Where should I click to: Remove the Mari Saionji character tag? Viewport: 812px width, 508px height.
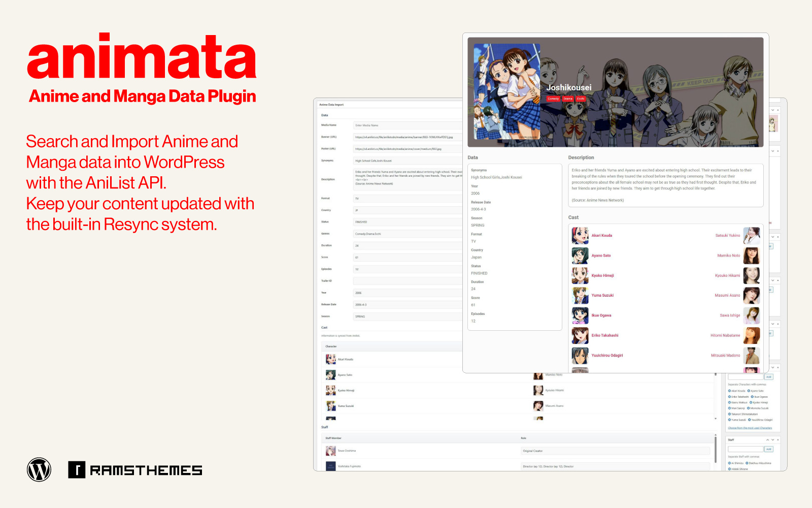click(729, 408)
